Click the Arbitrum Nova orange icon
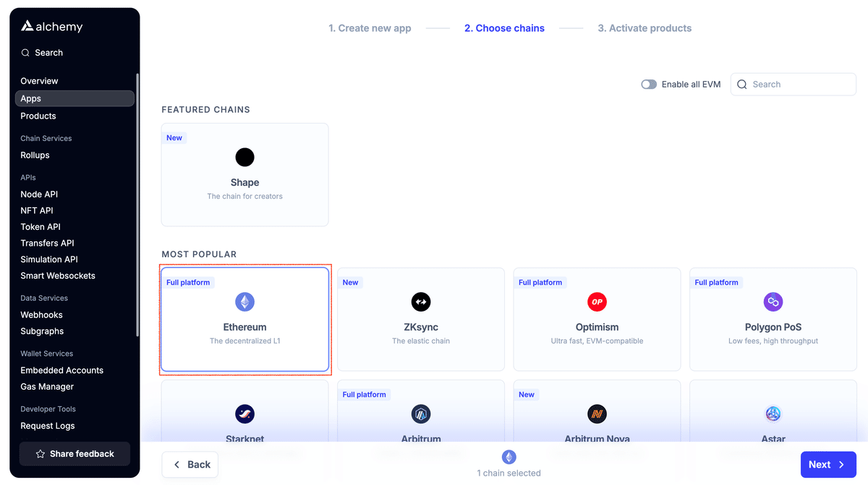868x485 pixels. pos(597,414)
